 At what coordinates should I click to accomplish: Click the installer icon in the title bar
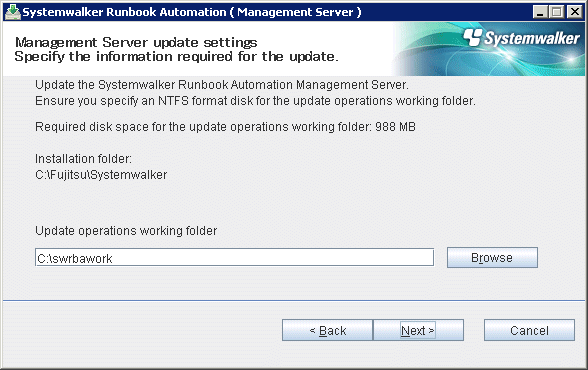pyautogui.click(x=12, y=12)
